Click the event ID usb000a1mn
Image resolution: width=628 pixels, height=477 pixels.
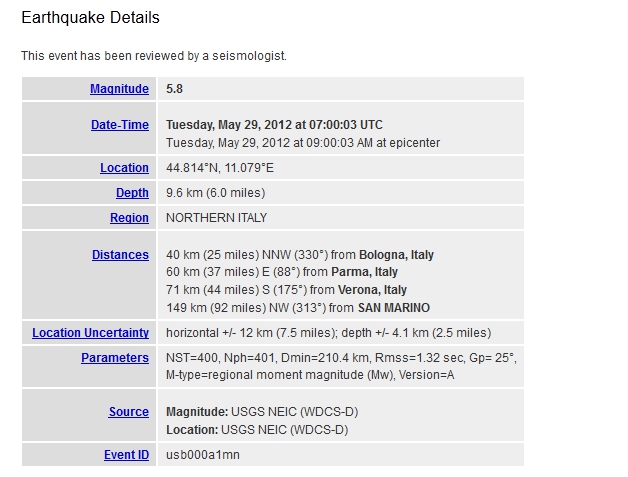point(202,455)
